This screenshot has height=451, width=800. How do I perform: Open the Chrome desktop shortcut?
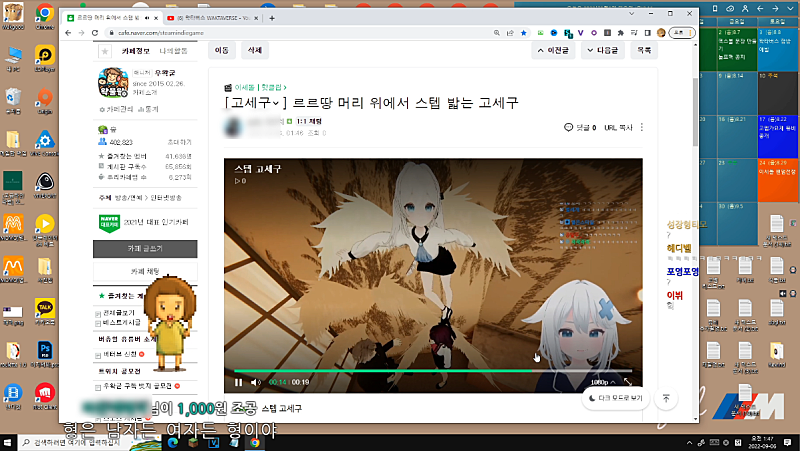click(x=44, y=16)
